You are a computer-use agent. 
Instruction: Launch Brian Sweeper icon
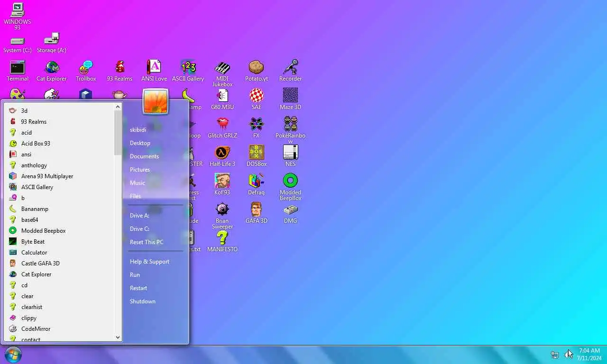[x=222, y=216]
